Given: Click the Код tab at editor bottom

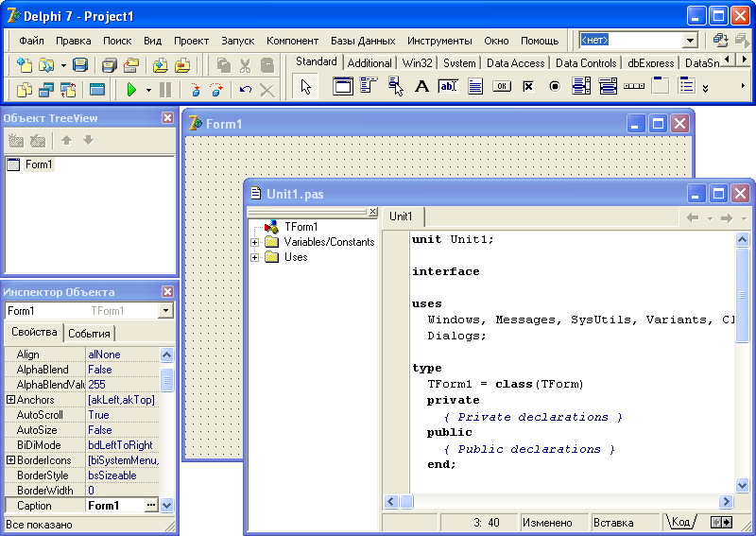Looking at the screenshot, I should [680, 522].
